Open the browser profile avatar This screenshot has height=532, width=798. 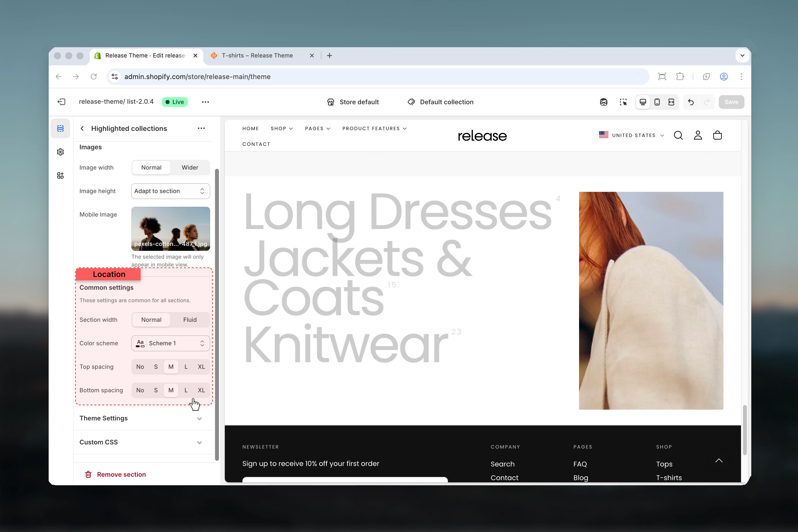pyautogui.click(x=724, y=76)
